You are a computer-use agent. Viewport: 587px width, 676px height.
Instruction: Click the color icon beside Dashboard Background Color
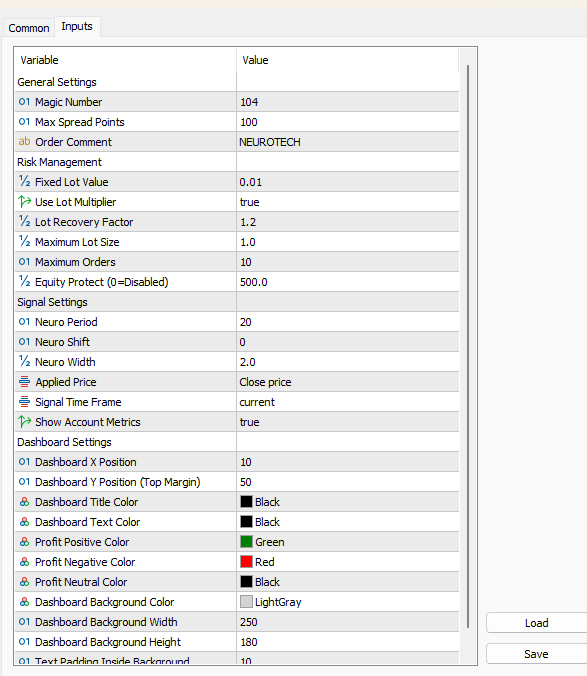pyautogui.click(x=25, y=601)
